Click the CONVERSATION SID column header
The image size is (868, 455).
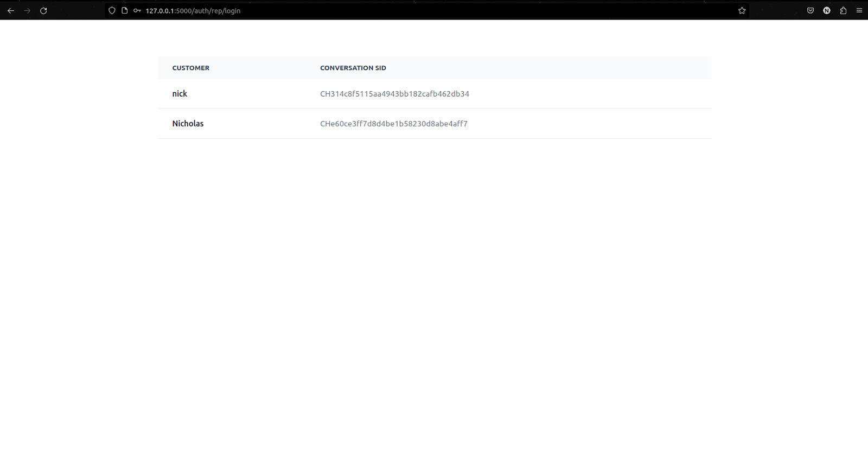[353, 68]
